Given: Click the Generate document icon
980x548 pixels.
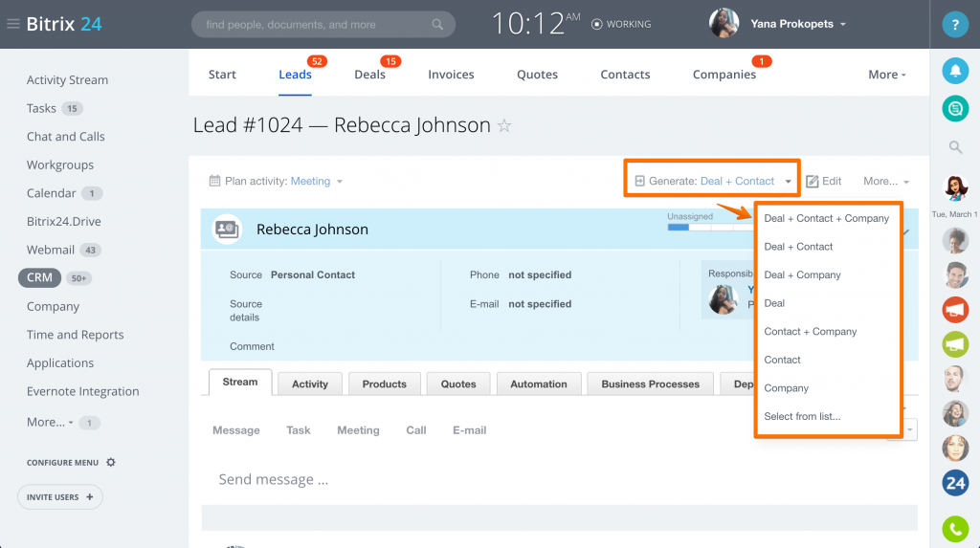Looking at the screenshot, I should [x=639, y=181].
